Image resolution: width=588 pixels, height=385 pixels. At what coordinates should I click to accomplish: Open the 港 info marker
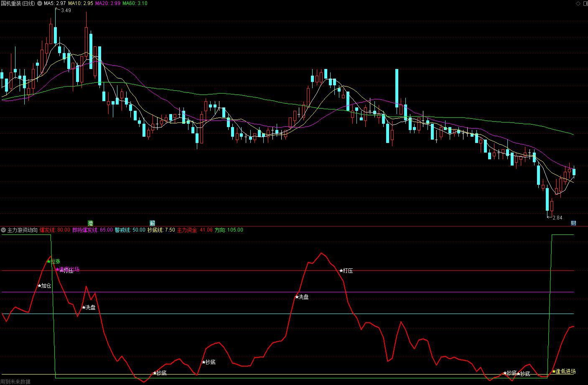pos(90,223)
